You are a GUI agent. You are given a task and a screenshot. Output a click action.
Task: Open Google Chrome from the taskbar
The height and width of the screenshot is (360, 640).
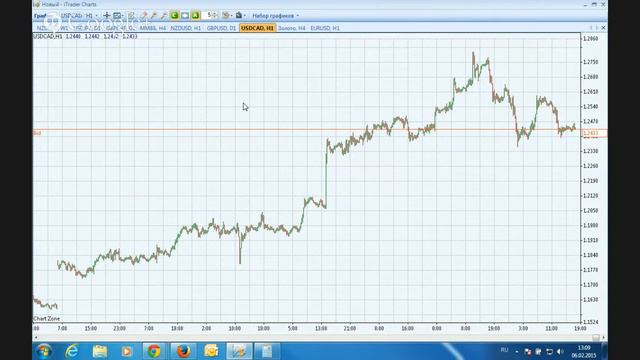pos(154,351)
